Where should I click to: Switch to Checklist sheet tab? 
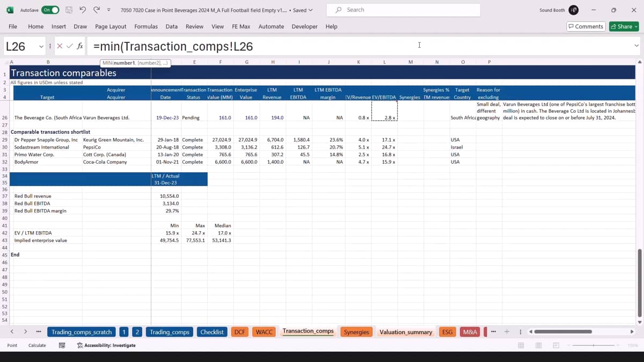tap(212, 332)
